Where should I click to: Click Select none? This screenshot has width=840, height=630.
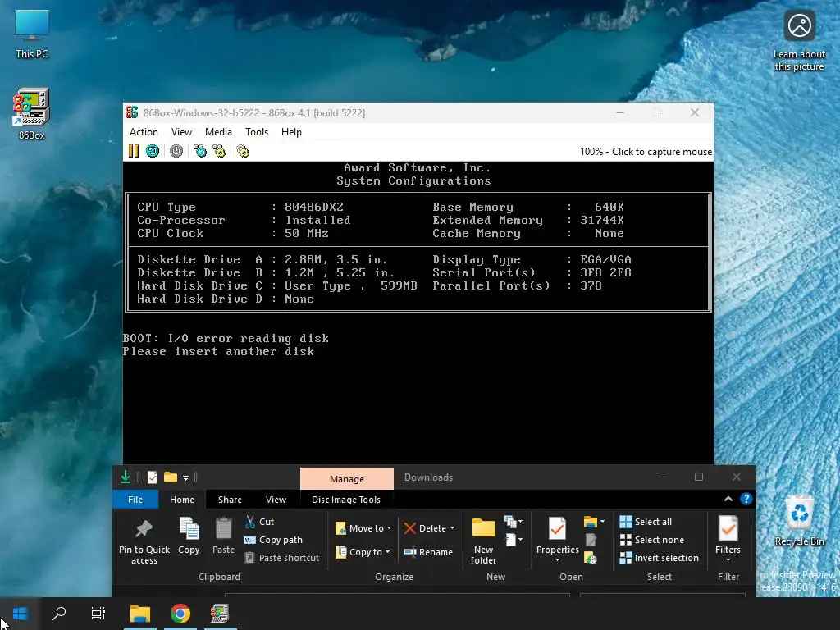click(652, 540)
